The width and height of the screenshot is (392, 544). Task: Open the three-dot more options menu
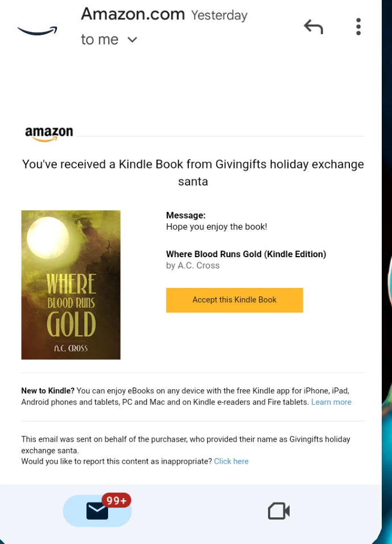[x=358, y=27]
